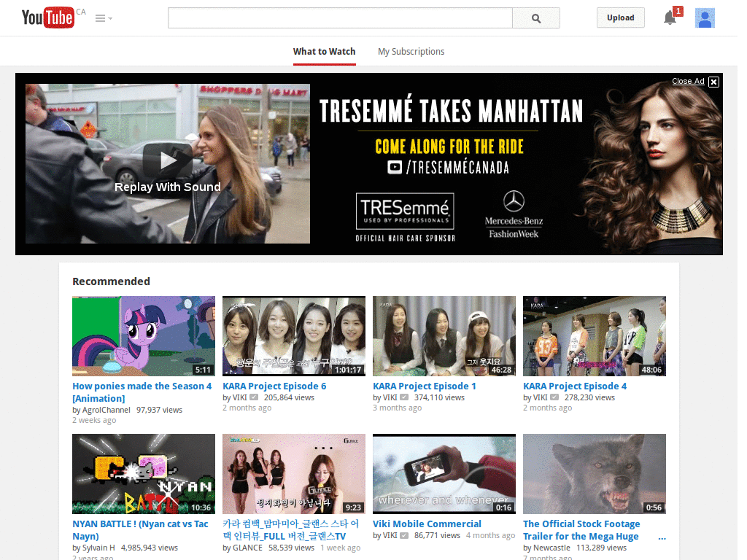Click '4,985,943 views' under NYAN BATTLE
Image resolution: width=747 pixels, height=560 pixels.
tap(149, 548)
